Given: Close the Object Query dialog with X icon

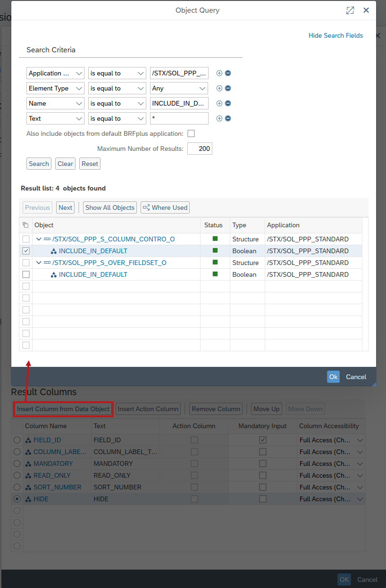Looking at the screenshot, I should click(366, 10).
